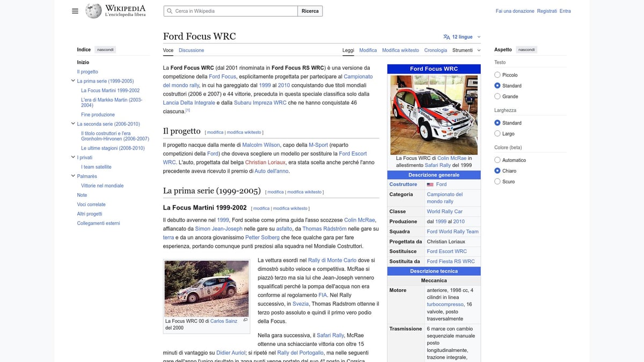
Task: Click the language icon beside 12 lingue
Action: click(447, 36)
